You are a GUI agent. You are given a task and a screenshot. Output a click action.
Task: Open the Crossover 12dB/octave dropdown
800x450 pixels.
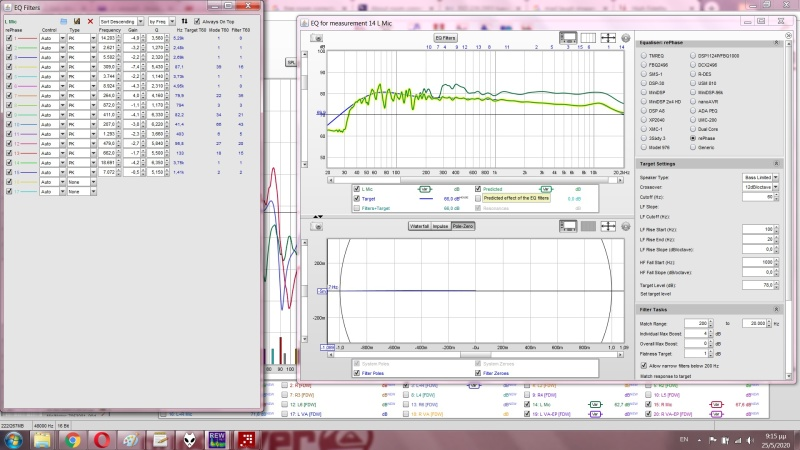[x=759, y=185]
